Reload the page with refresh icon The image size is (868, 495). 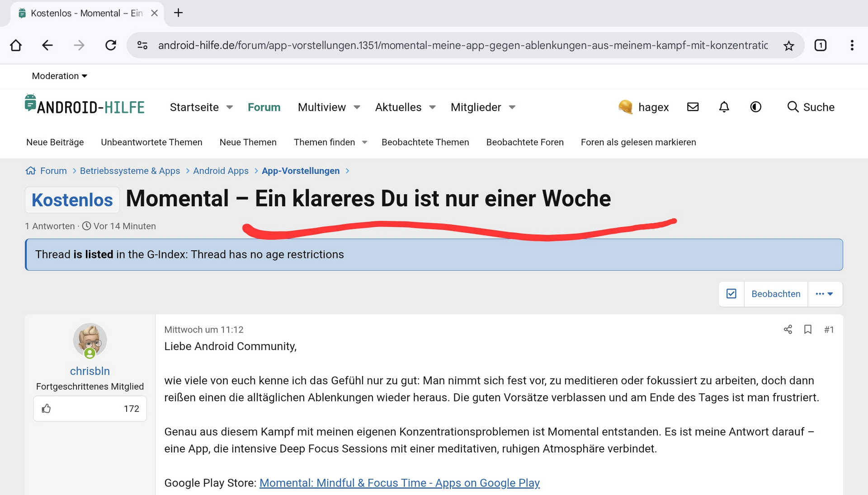111,45
